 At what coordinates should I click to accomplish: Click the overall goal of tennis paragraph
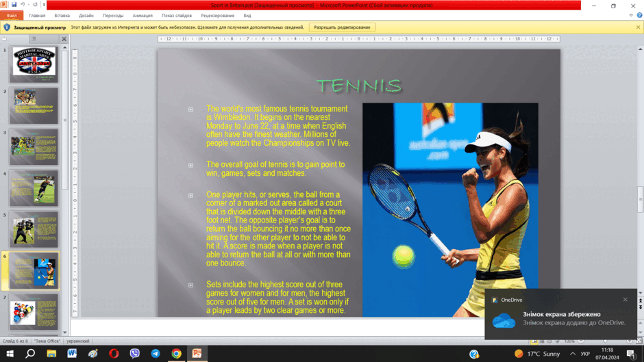click(275, 169)
